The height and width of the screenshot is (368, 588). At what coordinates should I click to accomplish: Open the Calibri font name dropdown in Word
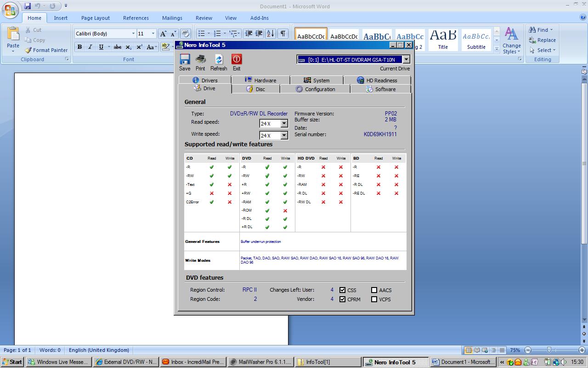133,34
